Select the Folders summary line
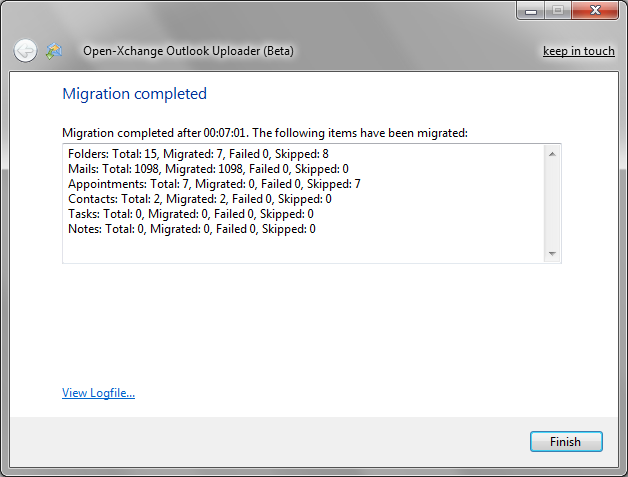Viewport: 628px width, 477px height. [x=198, y=154]
